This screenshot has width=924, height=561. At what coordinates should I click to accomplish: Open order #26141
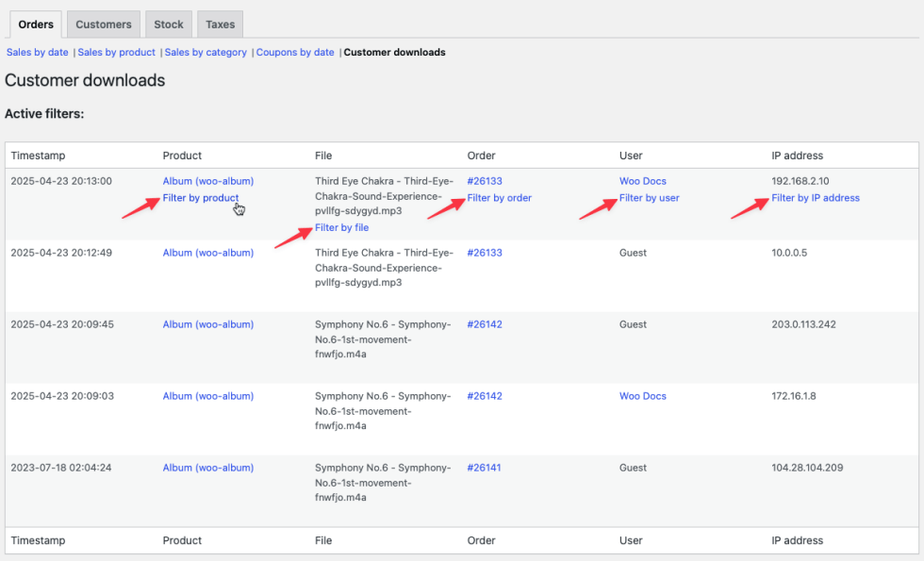tap(484, 468)
